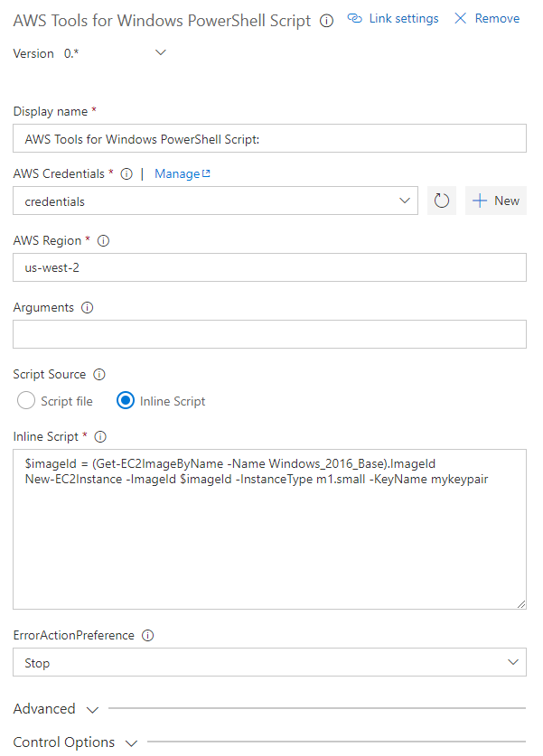Show info for AWS Credentials
This screenshot has height=756, width=543.
(126, 174)
